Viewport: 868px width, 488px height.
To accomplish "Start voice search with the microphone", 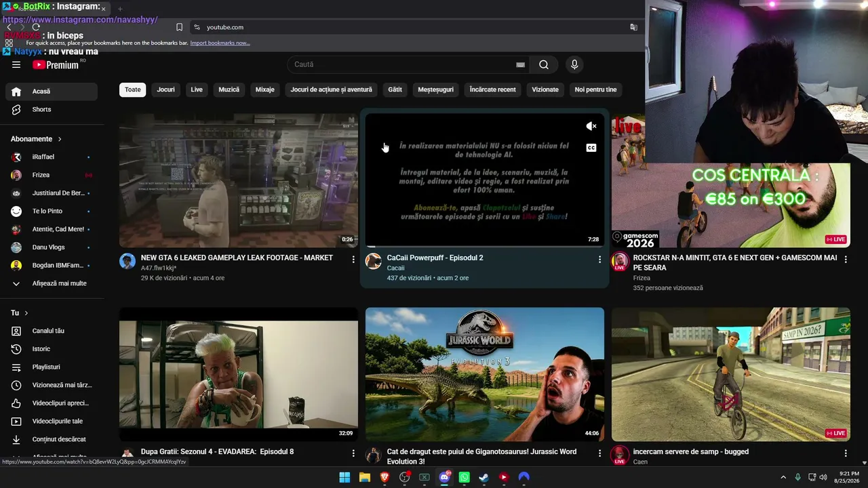I will coord(574,64).
